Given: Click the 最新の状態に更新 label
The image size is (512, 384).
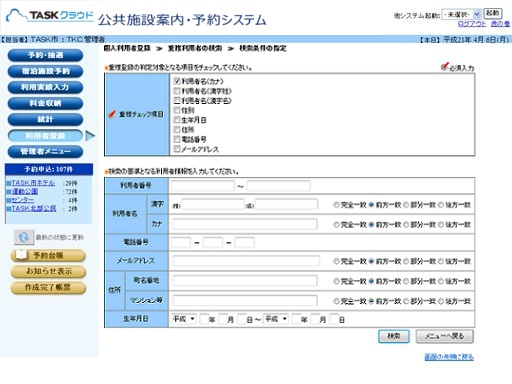Looking at the screenshot, I should point(60,237).
